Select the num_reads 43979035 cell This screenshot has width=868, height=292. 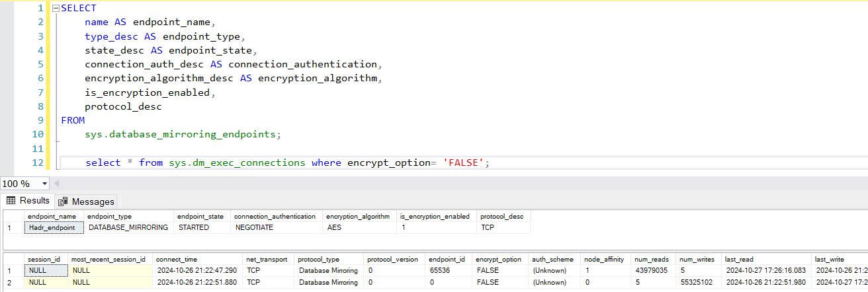(x=654, y=271)
